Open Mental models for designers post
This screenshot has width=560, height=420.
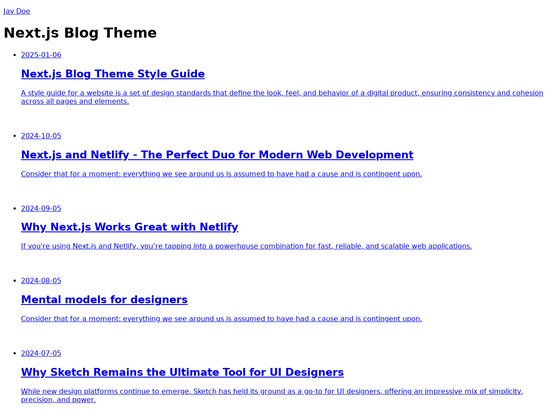104,300
